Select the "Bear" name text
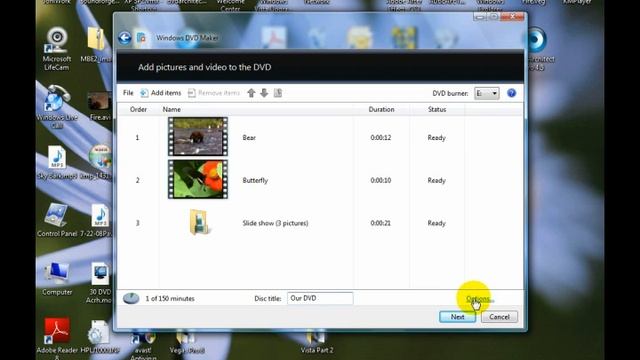Image resolution: width=640 pixels, height=360 pixels. (x=249, y=138)
